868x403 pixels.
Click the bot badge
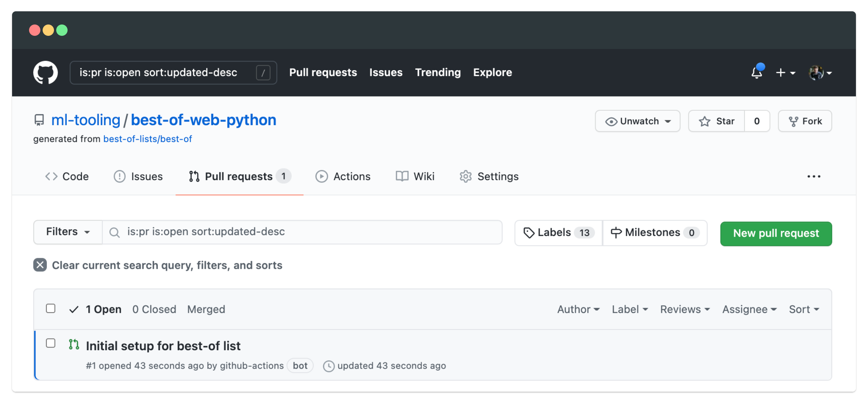(300, 366)
